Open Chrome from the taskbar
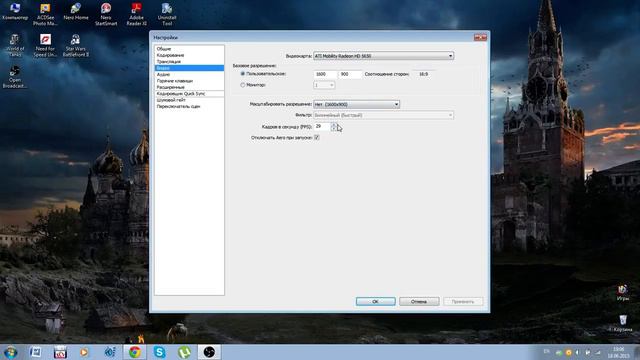This screenshot has height=360, width=640. 135,352
